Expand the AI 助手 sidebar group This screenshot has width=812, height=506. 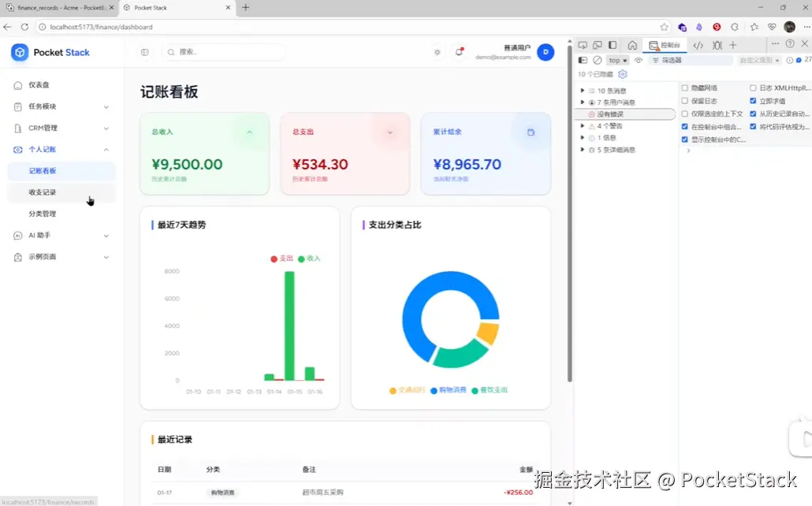[x=61, y=236]
